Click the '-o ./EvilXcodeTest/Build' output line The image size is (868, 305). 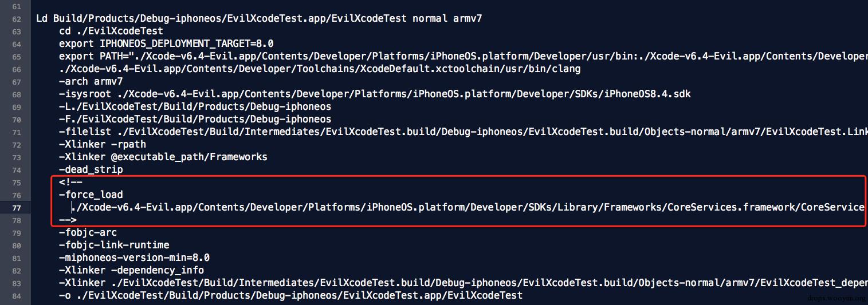click(290, 296)
